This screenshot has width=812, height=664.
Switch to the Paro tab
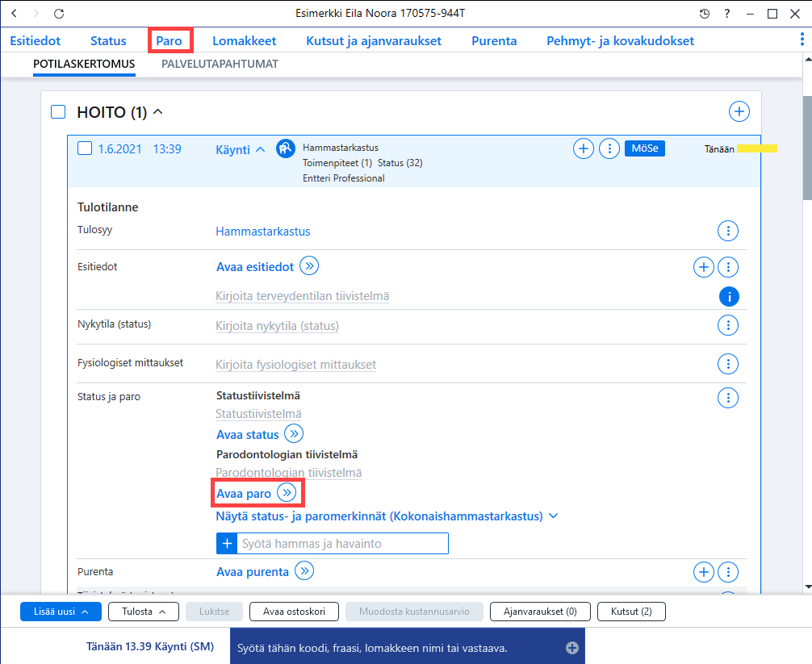point(170,41)
